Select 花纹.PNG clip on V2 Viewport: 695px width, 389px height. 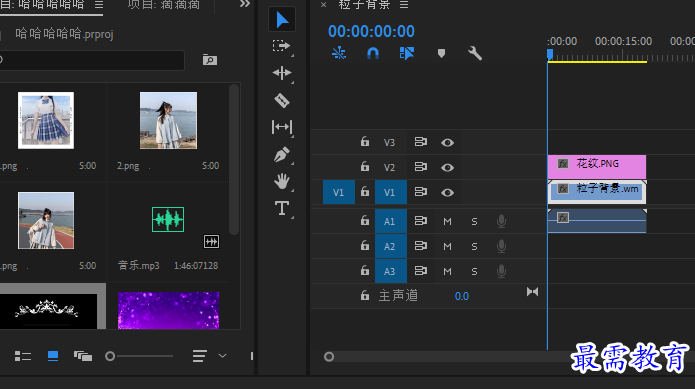(597, 167)
